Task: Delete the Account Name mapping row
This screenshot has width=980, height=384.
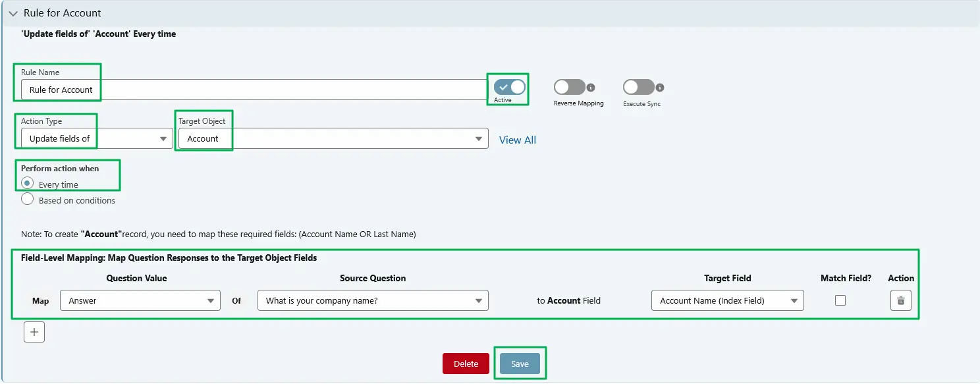Action: click(x=900, y=300)
